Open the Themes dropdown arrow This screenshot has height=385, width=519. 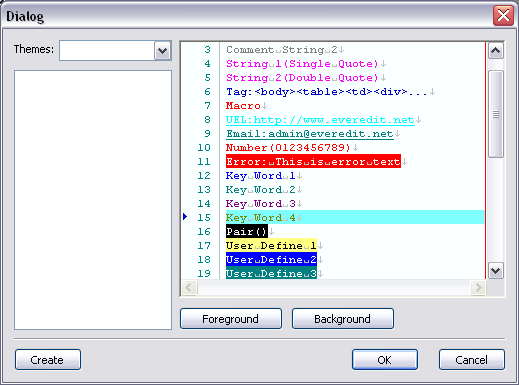click(x=162, y=51)
